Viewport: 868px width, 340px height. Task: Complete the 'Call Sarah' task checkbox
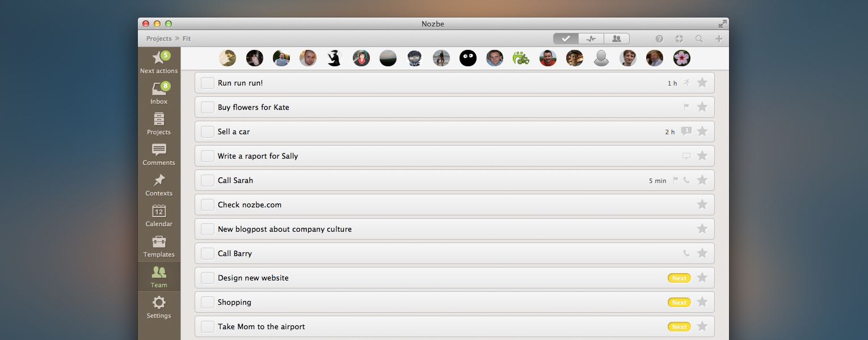click(208, 180)
